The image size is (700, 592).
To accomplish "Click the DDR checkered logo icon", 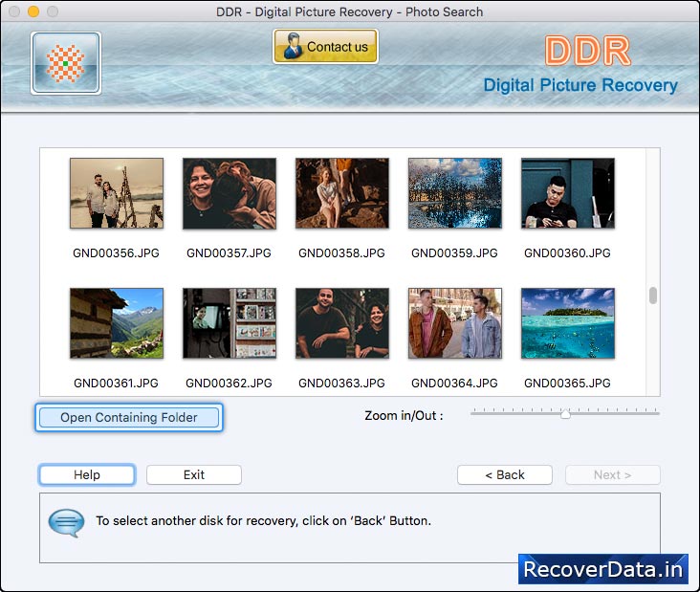I will click(66, 63).
